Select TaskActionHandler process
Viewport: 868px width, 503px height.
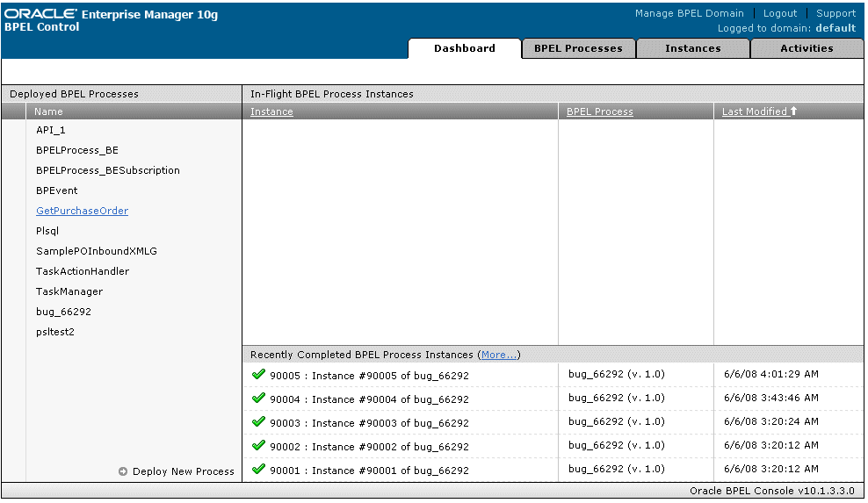tap(83, 271)
